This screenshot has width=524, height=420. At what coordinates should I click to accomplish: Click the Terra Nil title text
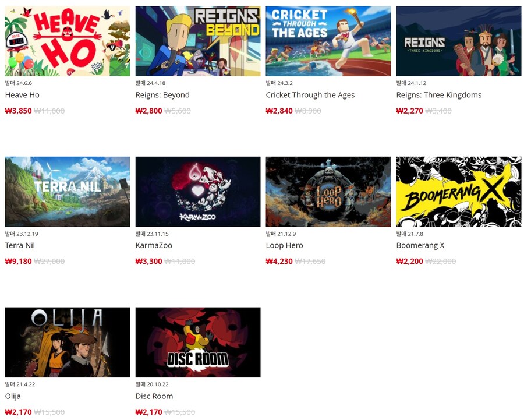pyautogui.click(x=20, y=245)
